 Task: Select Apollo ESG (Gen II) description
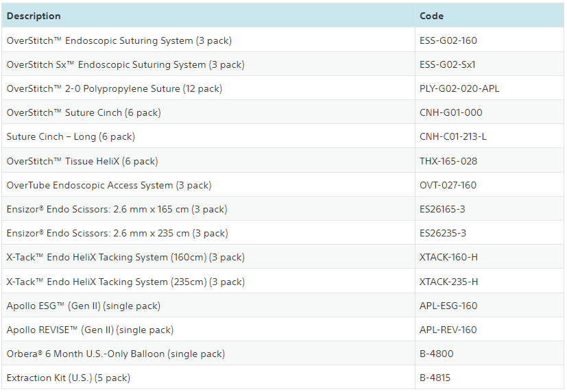point(84,306)
